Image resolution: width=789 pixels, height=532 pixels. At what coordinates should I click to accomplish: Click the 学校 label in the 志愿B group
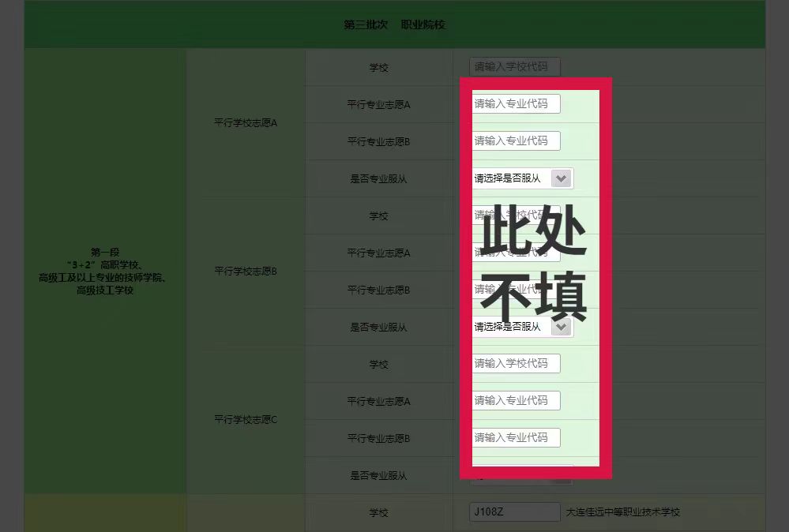(378, 215)
